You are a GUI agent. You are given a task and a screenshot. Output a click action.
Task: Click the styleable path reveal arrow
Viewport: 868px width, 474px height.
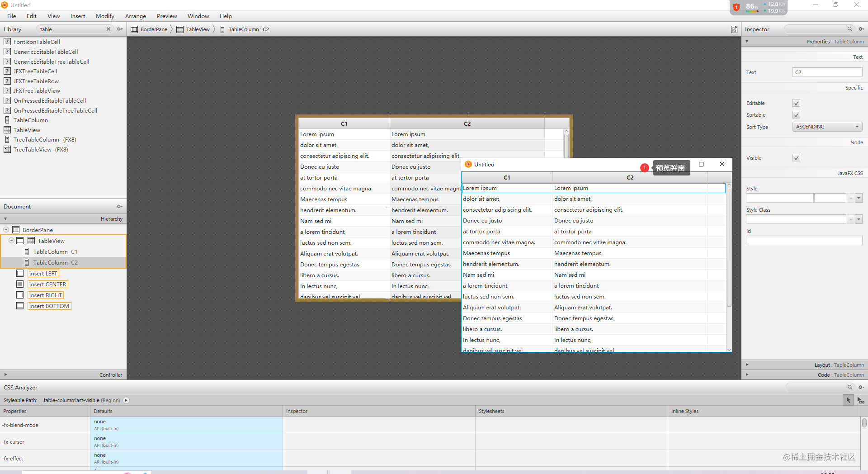click(x=126, y=400)
